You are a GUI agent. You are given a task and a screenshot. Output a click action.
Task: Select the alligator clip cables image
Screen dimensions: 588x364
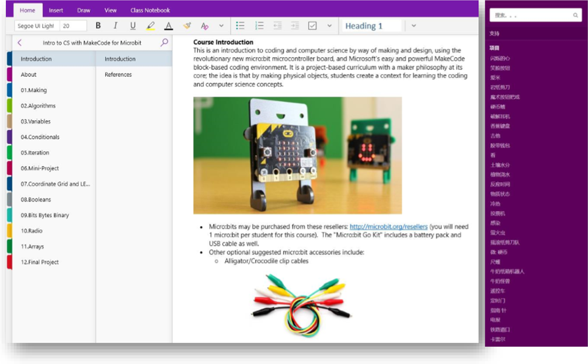(x=301, y=305)
